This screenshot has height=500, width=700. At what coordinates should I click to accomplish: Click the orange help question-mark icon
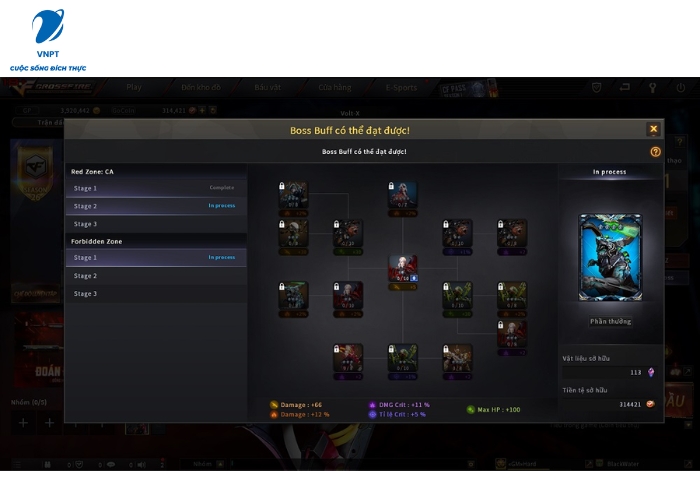pyautogui.click(x=655, y=152)
